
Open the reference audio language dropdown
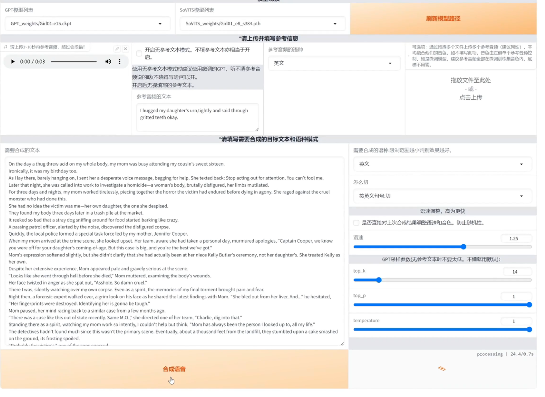pyautogui.click(x=334, y=63)
